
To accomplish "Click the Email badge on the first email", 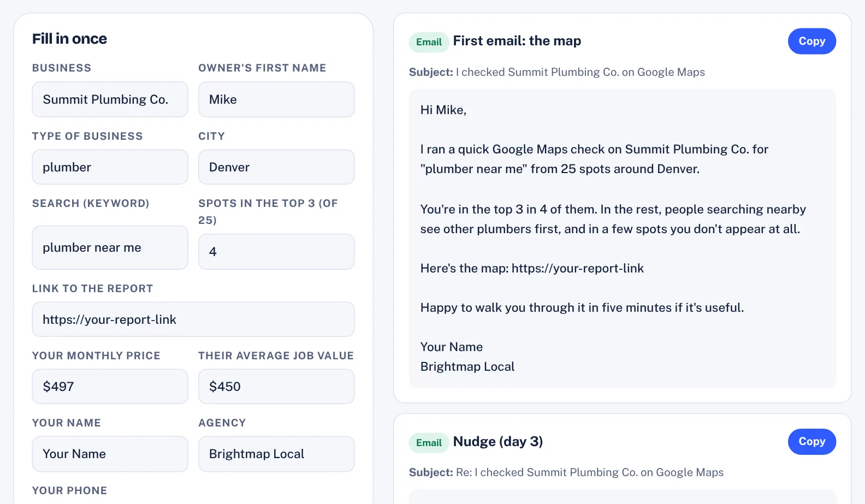I will (429, 42).
